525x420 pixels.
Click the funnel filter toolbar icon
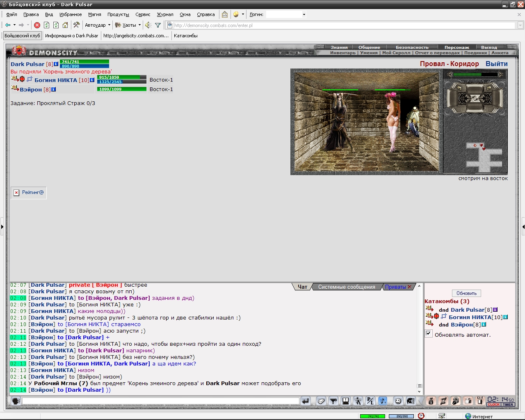coord(158,25)
